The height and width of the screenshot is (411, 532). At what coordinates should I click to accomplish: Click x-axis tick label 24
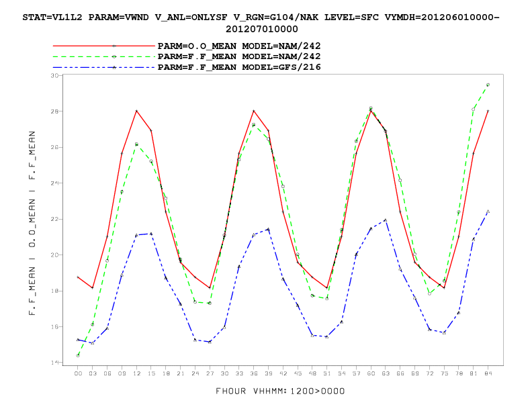pyautogui.click(x=195, y=373)
